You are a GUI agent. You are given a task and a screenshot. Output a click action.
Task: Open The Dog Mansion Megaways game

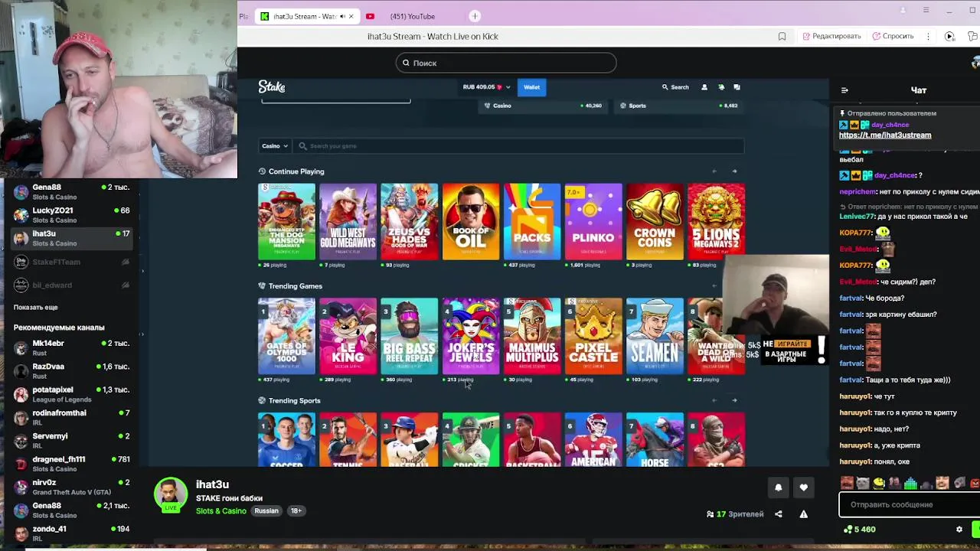click(x=286, y=222)
